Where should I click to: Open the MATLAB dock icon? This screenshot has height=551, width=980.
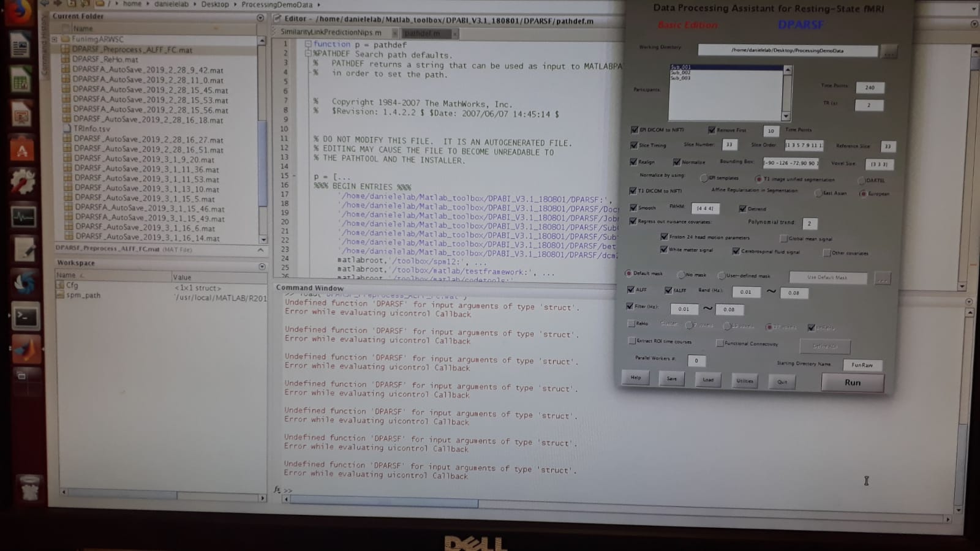(25, 350)
